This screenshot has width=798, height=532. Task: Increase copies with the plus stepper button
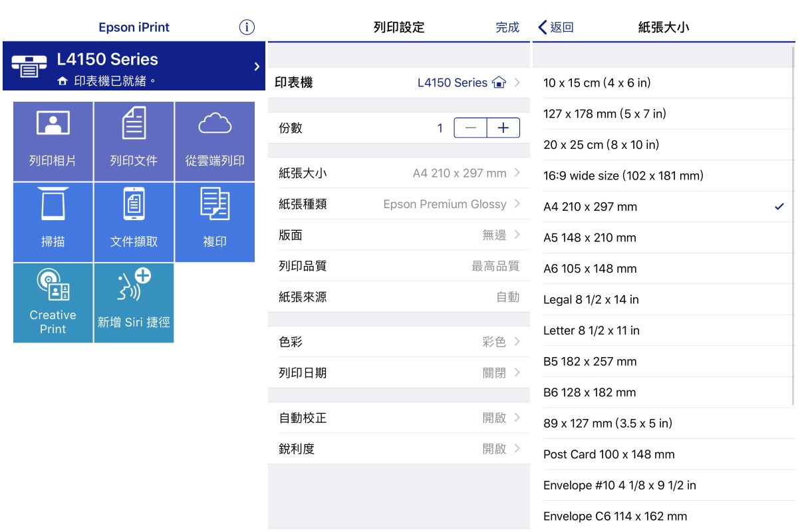click(x=503, y=128)
